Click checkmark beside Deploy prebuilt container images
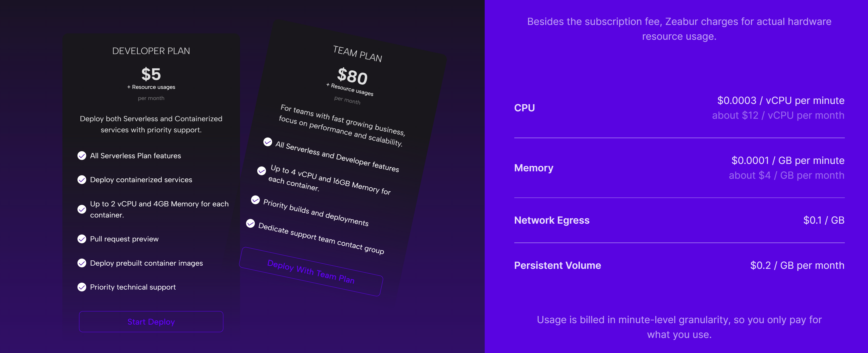The width and height of the screenshot is (868, 353). pos(82,263)
